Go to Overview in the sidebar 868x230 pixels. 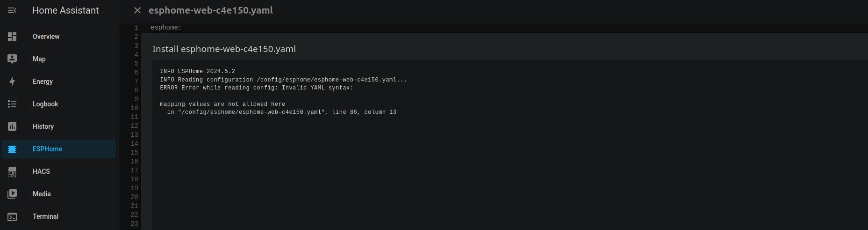46,37
